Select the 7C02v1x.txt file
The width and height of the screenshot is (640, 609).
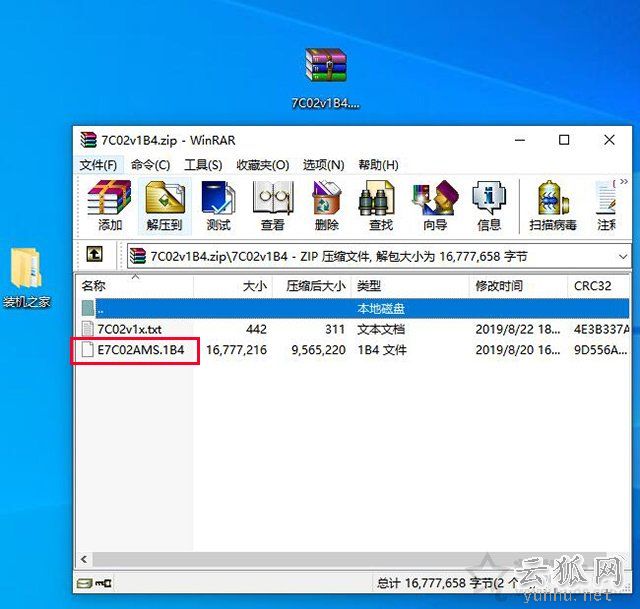click(129, 329)
